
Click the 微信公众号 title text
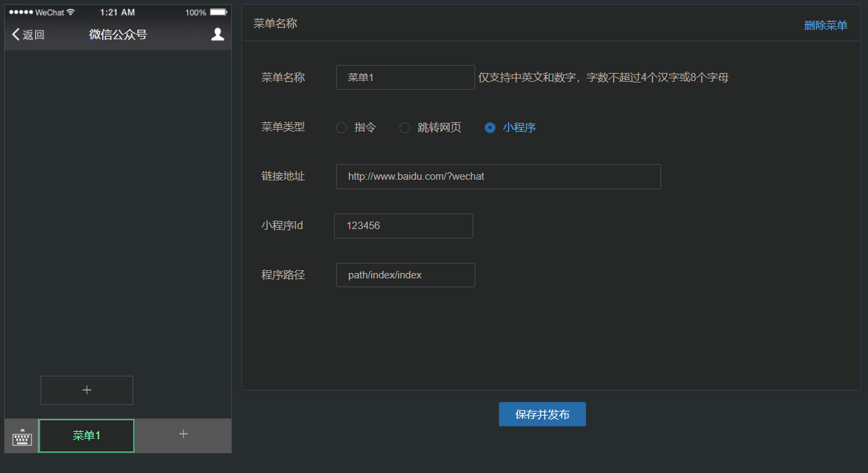[x=118, y=34]
